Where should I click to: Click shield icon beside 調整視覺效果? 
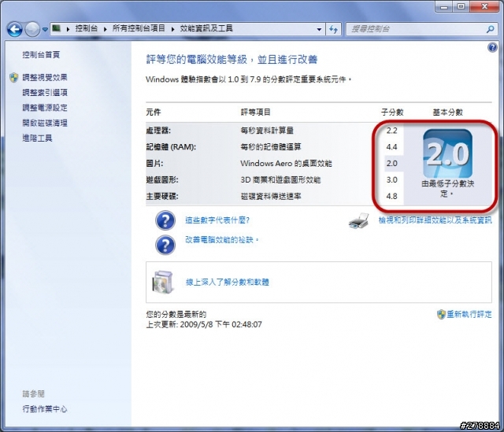(x=14, y=77)
